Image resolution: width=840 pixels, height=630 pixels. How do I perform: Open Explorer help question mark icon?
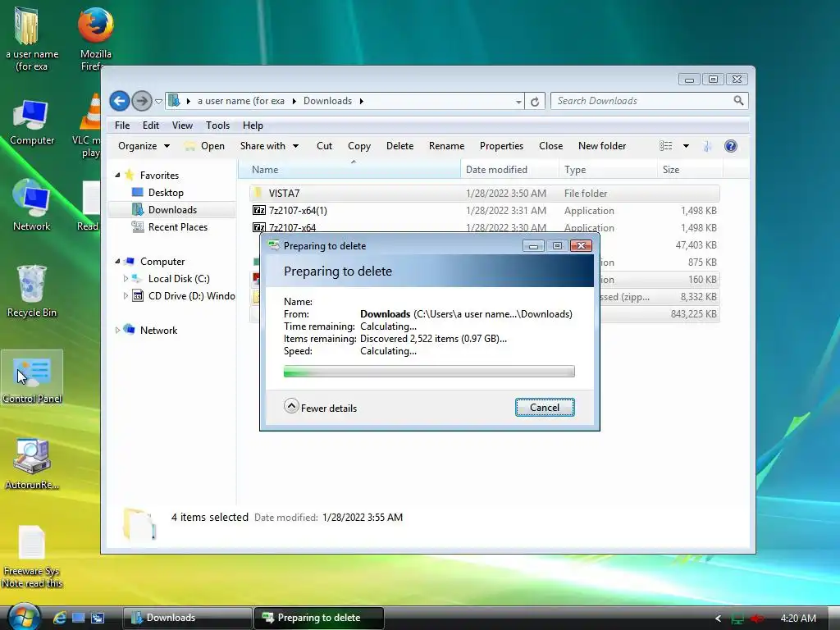pos(731,146)
